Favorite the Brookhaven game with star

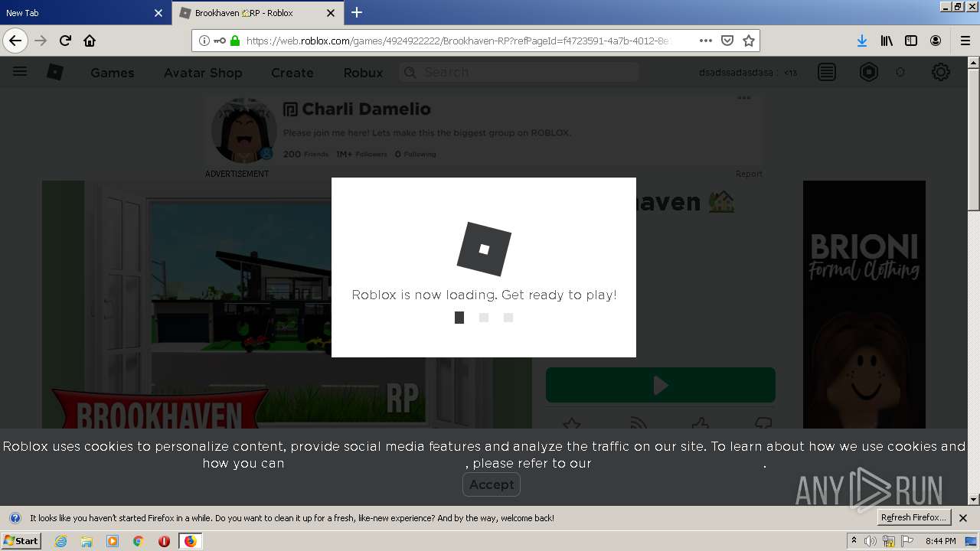pyautogui.click(x=572, y=423)
